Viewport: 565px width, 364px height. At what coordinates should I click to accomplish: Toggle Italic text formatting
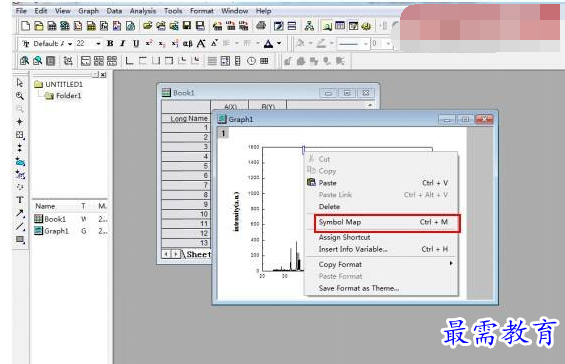click(123, 44)
